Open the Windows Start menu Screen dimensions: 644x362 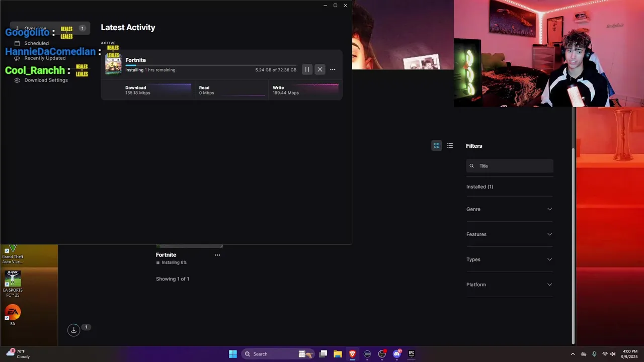[x=233, y=354]
